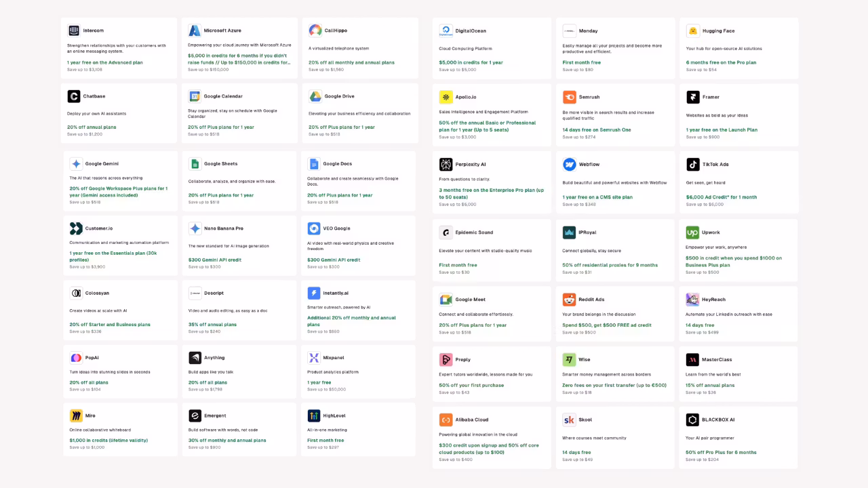Viewport: 868px width, 488px height.
Task: Click the Perplexity AI logo icon
Action: [x=446, y=165]
